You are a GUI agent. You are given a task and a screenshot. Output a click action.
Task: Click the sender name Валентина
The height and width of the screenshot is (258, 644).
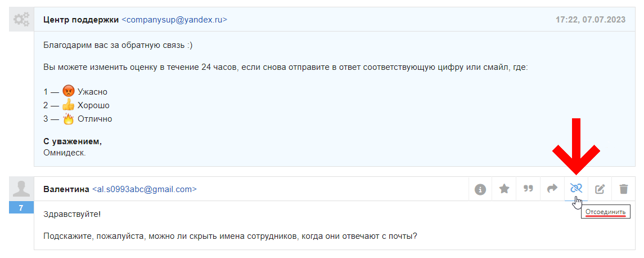click(x=66, y=189)
